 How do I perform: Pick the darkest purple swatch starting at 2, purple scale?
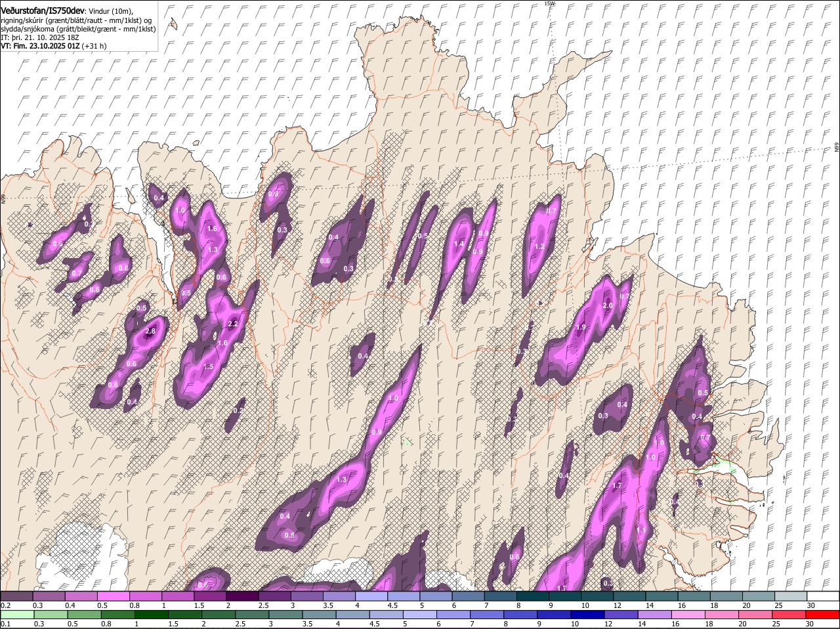coord(242,596)
